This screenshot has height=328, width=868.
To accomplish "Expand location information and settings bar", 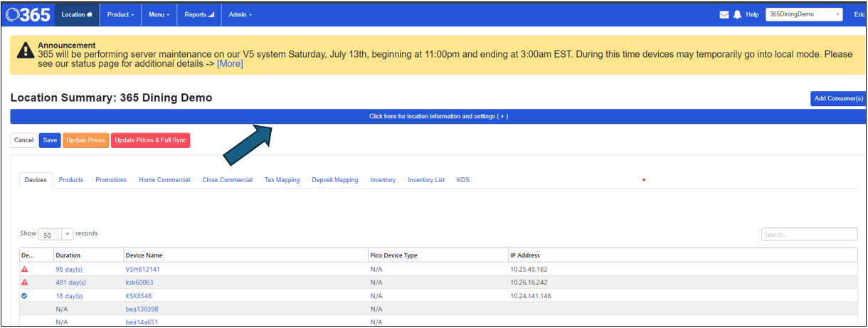I will [x=438, y=117].
